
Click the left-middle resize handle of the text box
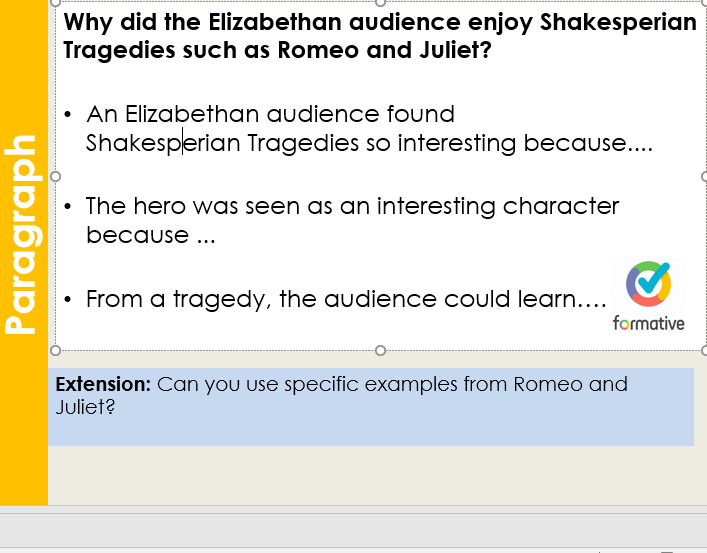click(x=56, y=176)
